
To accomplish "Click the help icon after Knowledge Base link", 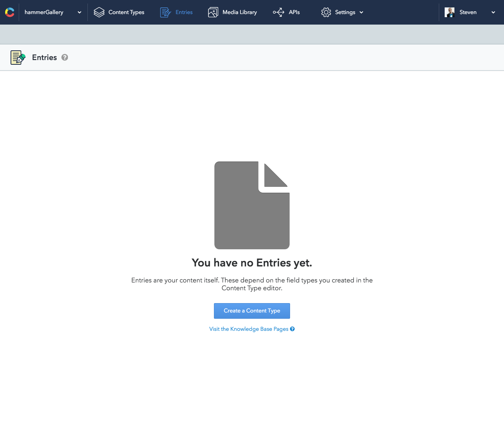I will [292, 329].
